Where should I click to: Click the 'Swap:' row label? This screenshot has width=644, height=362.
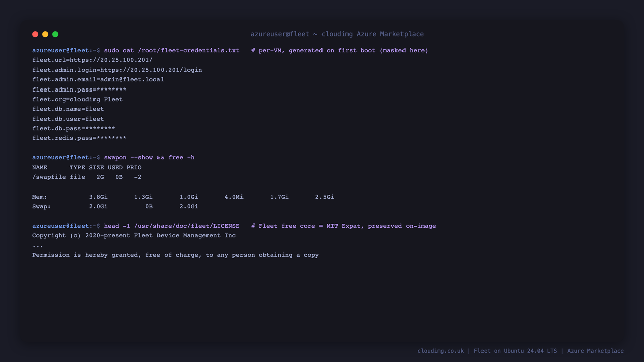(42, 206)
